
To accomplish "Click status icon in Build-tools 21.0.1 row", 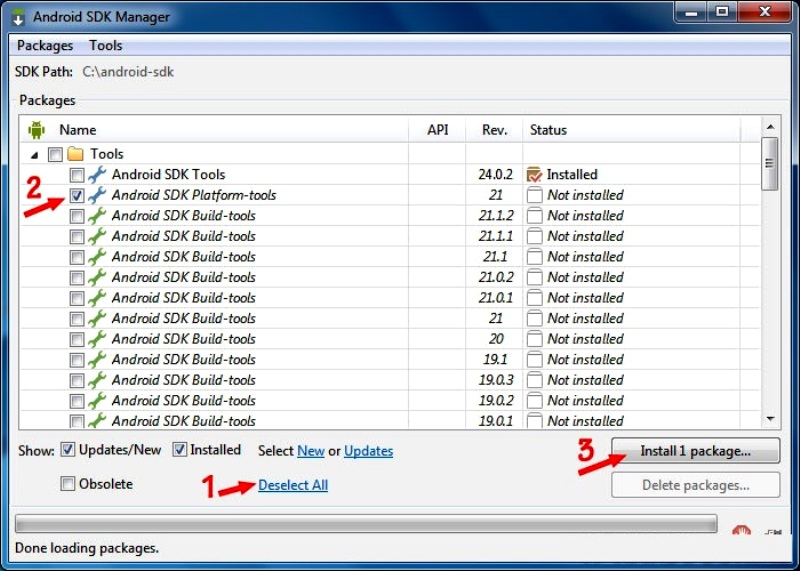I will (534, 297).
